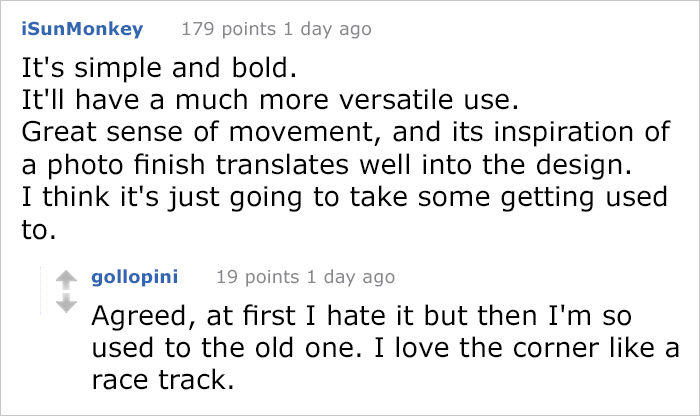Viewport: 700px width, 416px height.
Task: Click the 19 points score
Action: point(260,277)
